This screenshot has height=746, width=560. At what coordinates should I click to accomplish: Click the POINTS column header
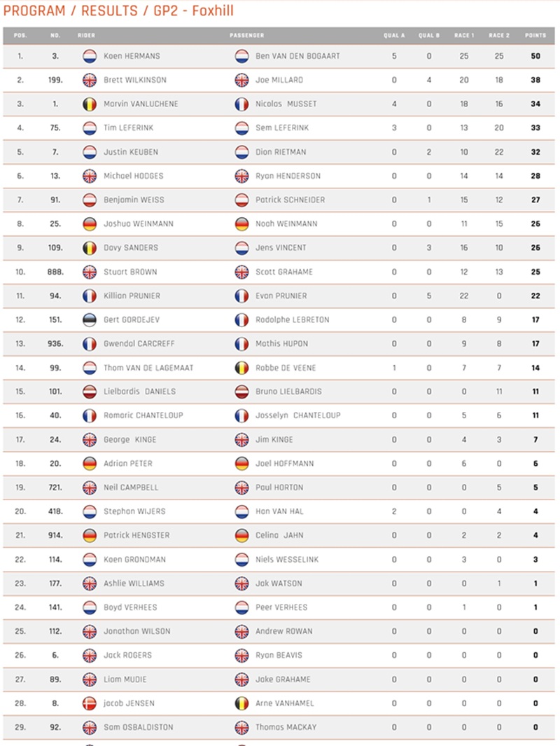[535, 35]
